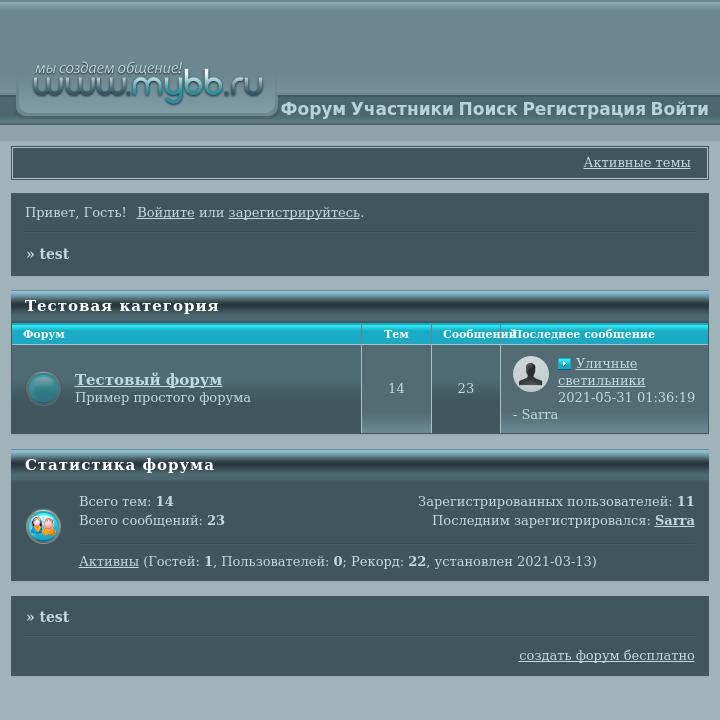The image size is (720, 720).
Task: Open the Регистрация menu item
Action: [x=584, y=109]
